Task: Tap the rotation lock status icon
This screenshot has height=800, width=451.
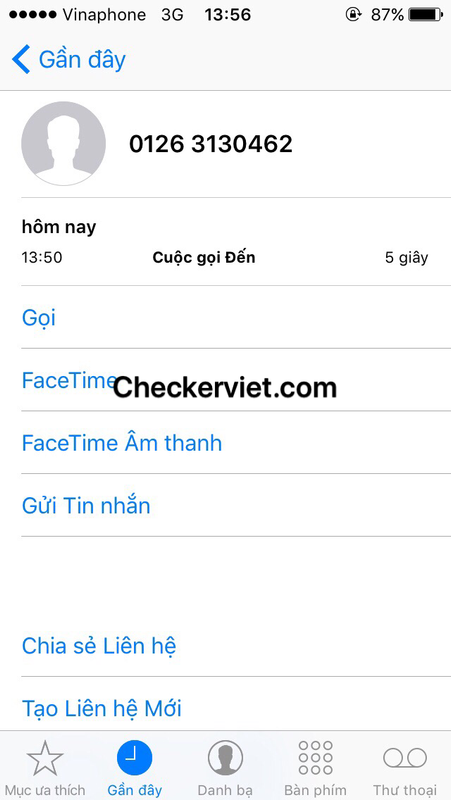Action: [353, 15]
